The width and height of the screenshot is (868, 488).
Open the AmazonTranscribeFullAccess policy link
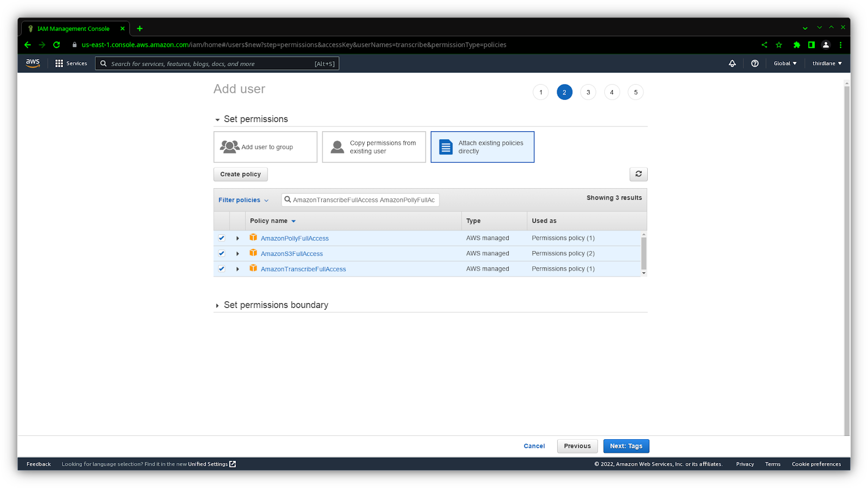click(303, 269)
